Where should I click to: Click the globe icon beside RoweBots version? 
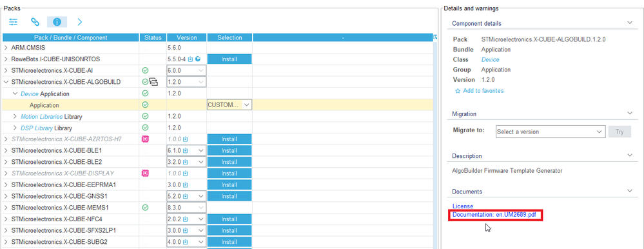point(197,59)
